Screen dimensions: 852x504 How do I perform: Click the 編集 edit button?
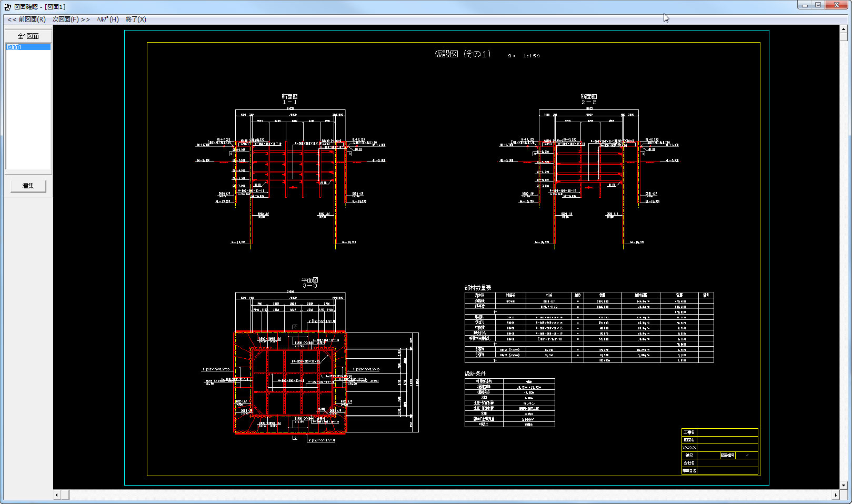click(x=28, y=186)
